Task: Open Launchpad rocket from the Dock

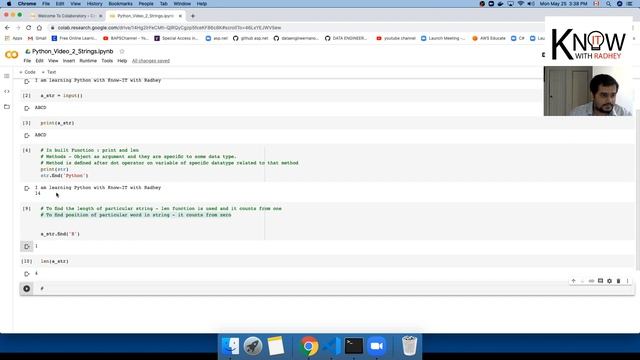Action: (x=253, y=346)
